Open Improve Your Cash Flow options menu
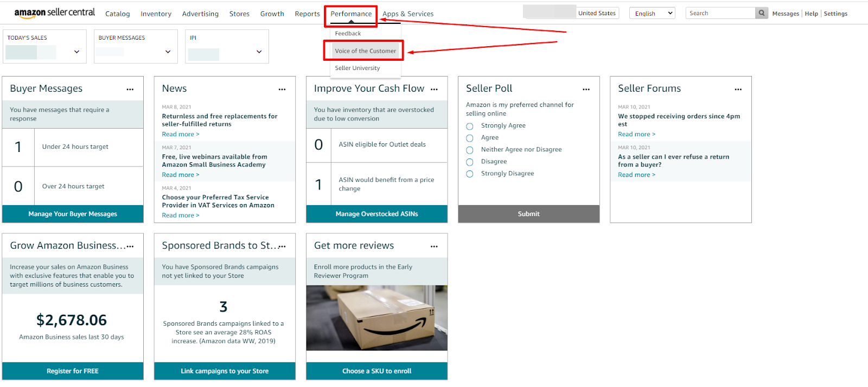Image resolution: width=868 pixels, height=387 pixels. pyautogui.click(x=434, y=89)
